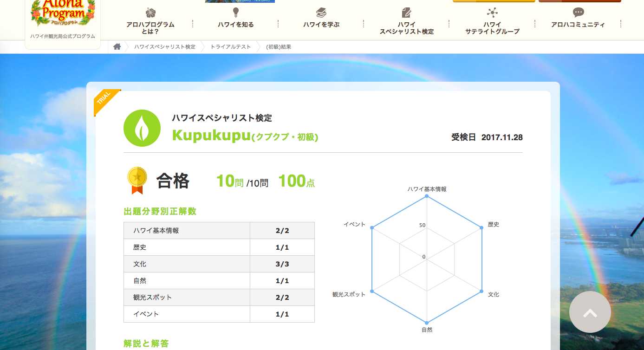Click radar chart 観光スポット axis label

(349, 295)
